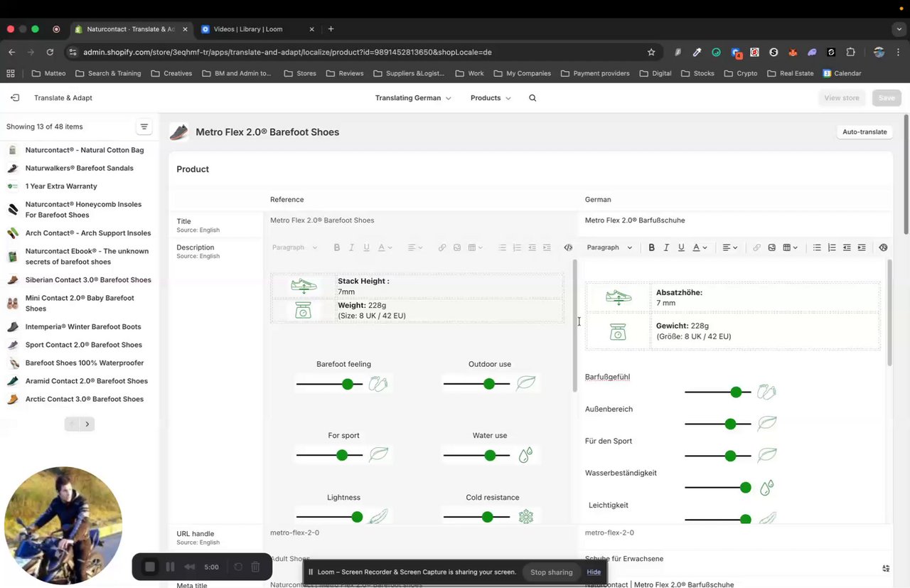Open the Reviews bookmark folder
910x588 pixels.
(345, 73)
